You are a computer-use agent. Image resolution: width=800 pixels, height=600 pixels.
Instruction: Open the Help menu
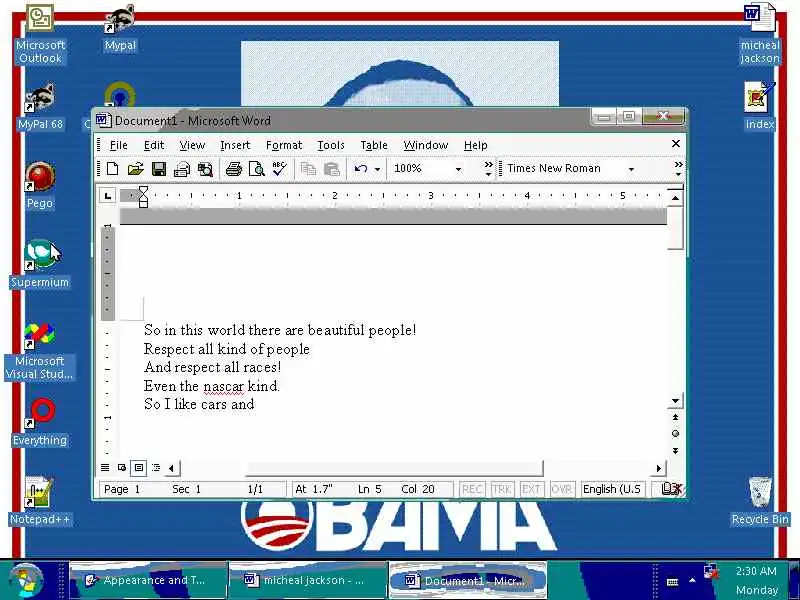pyautogui.click(x=476, y=145)
